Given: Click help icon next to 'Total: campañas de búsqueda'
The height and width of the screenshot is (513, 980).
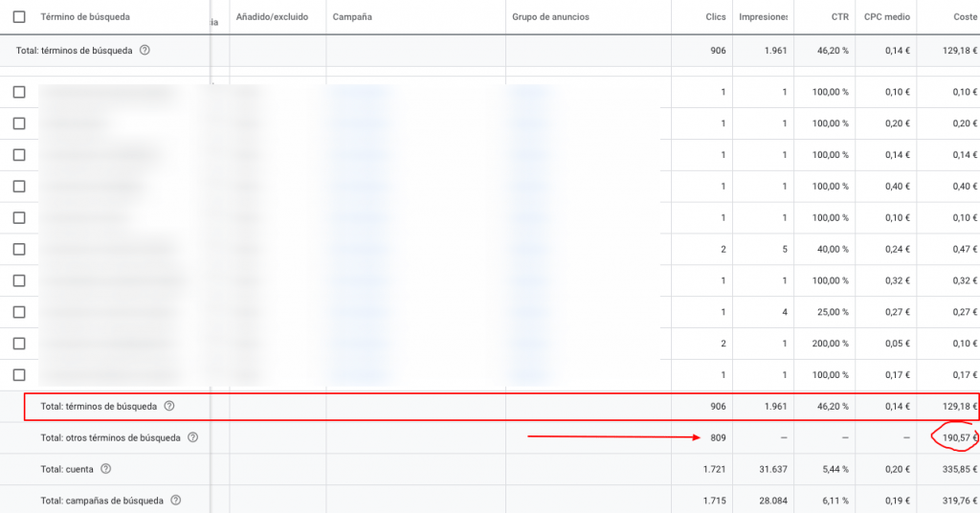Looking at the screenshot, I should pos(176,501).
